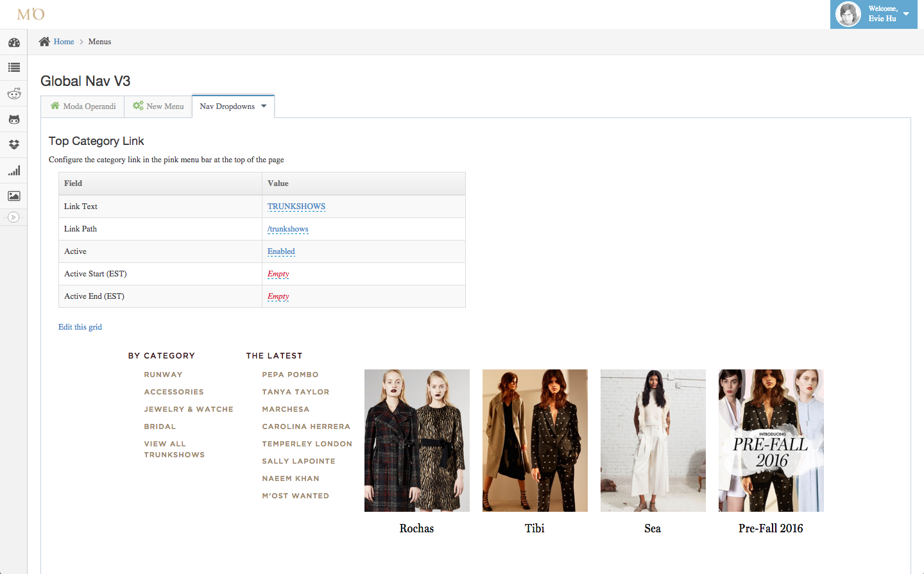Open the ACCESSORIES category link

(174, 392)
